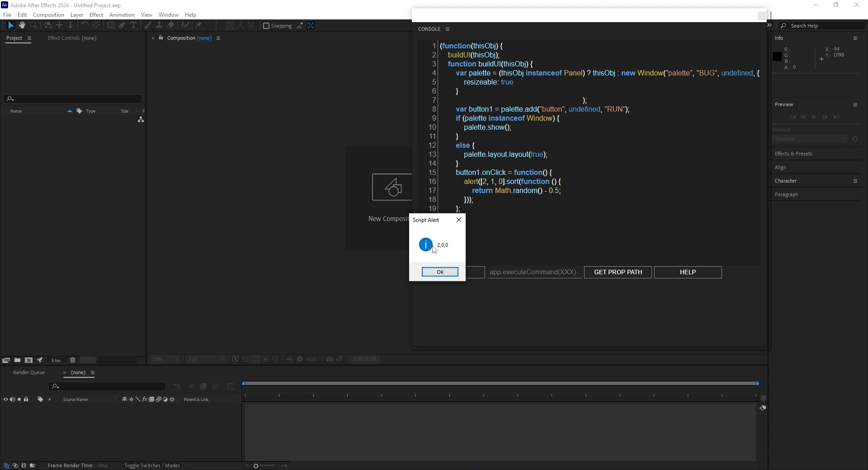Take snapshot with camera icon in viewer

tap(330, 359)
